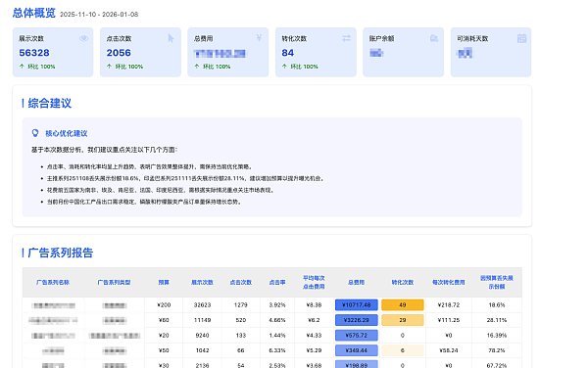Screen dimensions: 588x368
Task: Click the 2056 clicks value
Action: (119, 53)
